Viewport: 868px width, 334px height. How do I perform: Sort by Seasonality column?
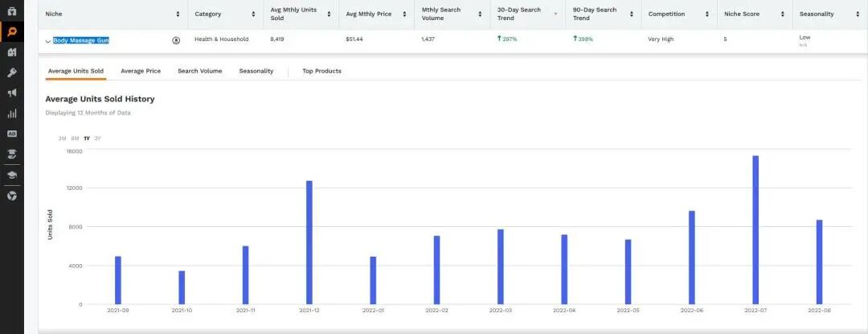(x=858, y=14)
